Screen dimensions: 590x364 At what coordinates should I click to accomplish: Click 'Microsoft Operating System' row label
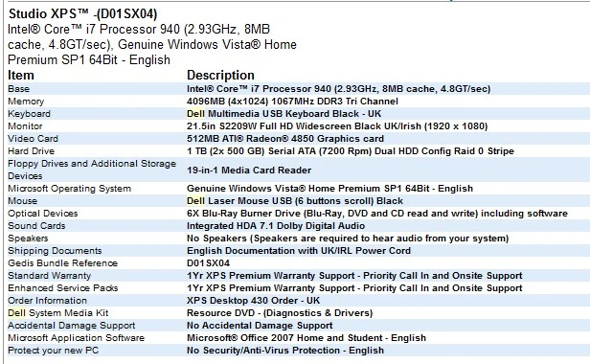point(70,188)
